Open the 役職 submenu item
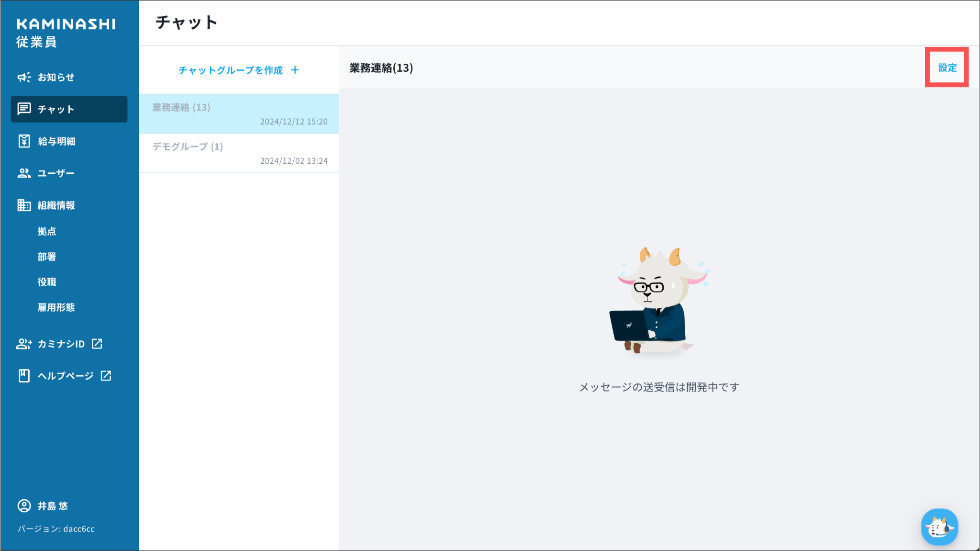 pos(47,282)
